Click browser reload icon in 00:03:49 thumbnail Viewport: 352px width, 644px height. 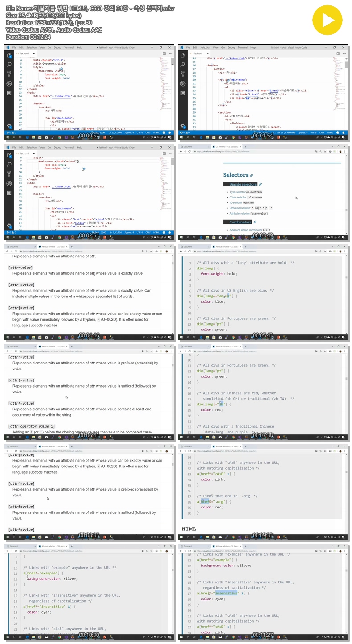189,151
